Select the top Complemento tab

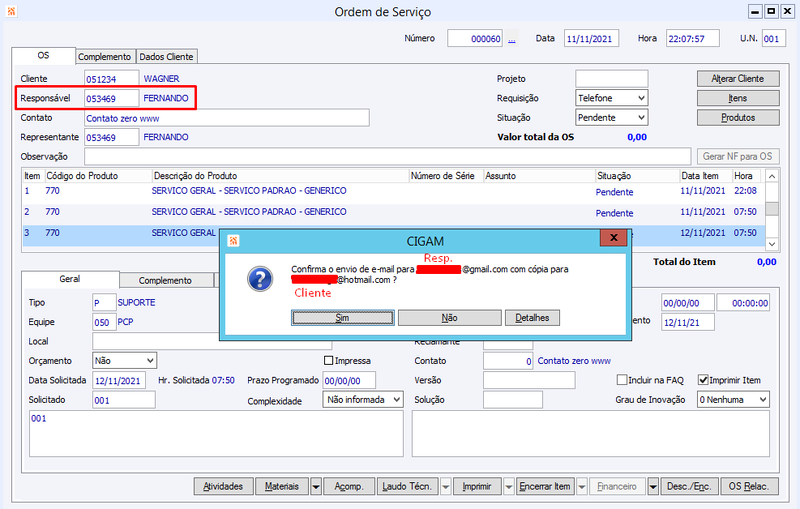(x=105, y=57)
